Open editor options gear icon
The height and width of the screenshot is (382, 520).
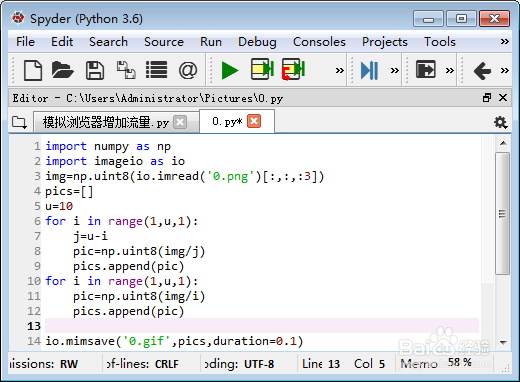(500, 122)
